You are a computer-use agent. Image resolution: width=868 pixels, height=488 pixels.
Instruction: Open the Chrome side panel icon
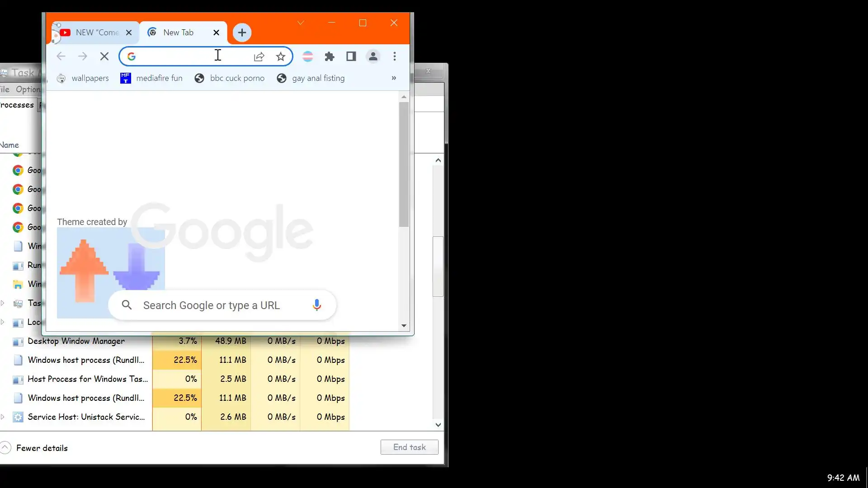(x=351, y=56)
